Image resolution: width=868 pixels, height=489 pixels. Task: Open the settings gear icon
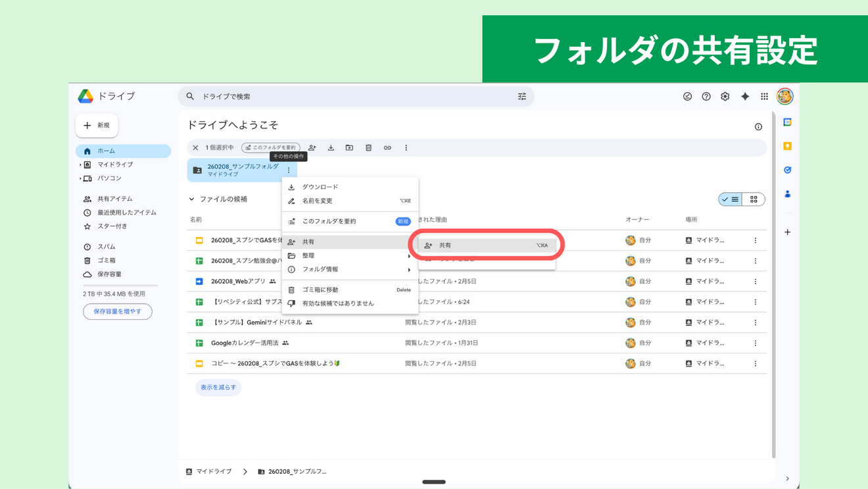[x=725, y=97]
